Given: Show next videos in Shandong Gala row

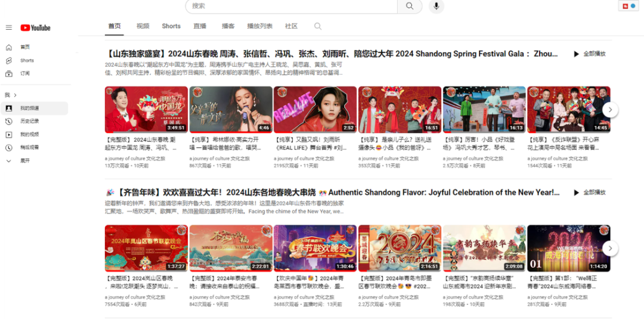Looking at the screenshot, I should click(x=611, y=110).
